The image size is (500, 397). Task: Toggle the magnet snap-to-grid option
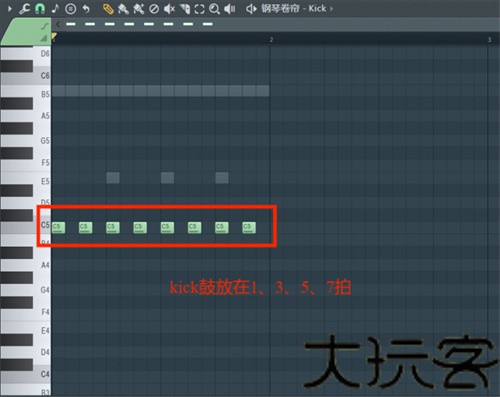40,9
